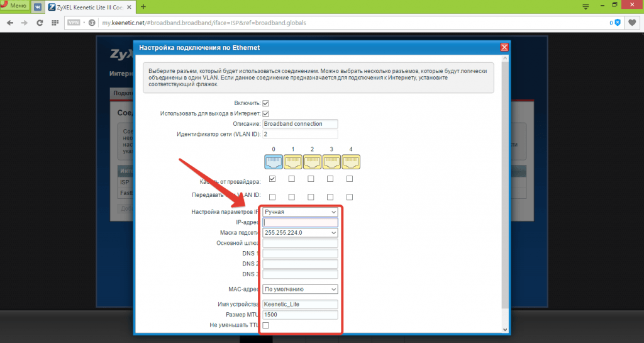Open a new browser tab with plus icon
The width and height of the screenshot is (644, 343).
click(143, 6)
